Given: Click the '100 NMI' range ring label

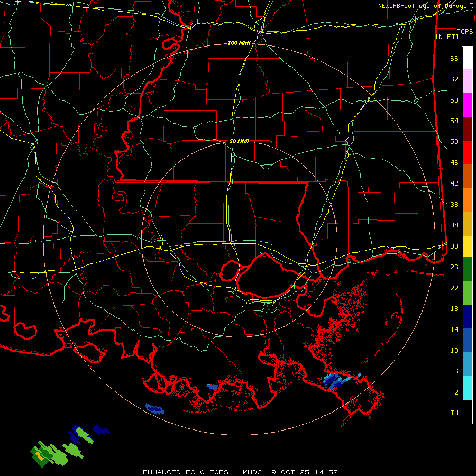Looking at the screenshot, I should pos(239,43).
